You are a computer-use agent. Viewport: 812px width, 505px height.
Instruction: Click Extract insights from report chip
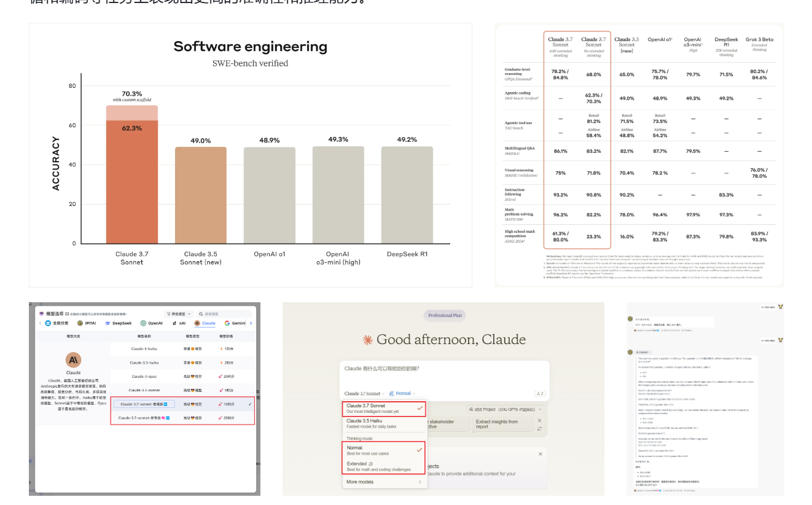tap(503, 424)
